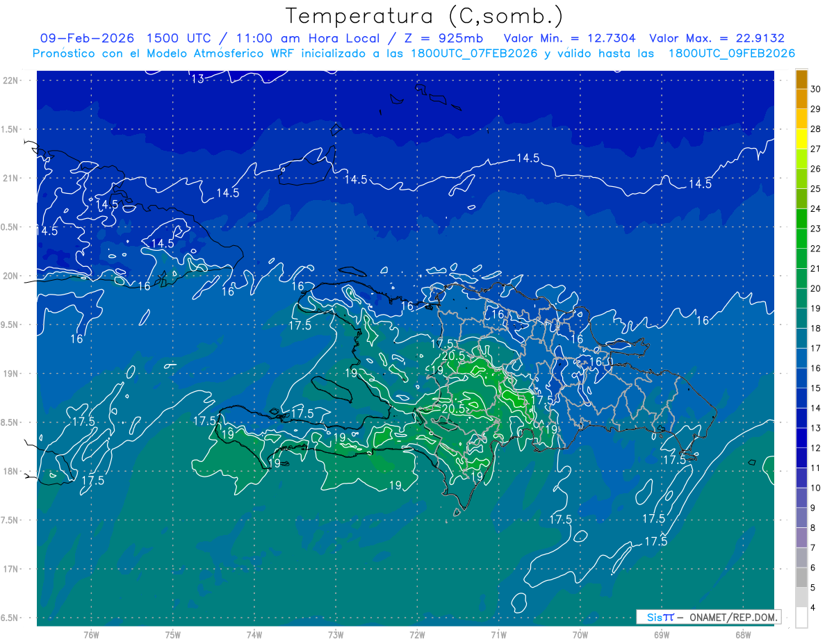834x644 pixels.
Task: Click the '73W' longitude axis label
Action: coord(336,634)
